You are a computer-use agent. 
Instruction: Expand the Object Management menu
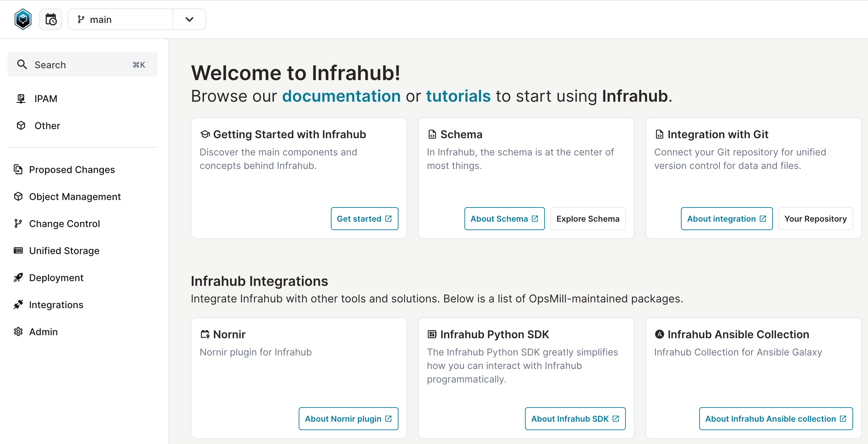[75, 196]
